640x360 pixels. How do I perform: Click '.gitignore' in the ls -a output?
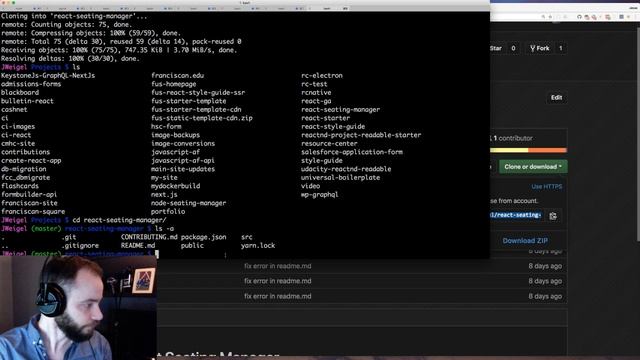80,245
